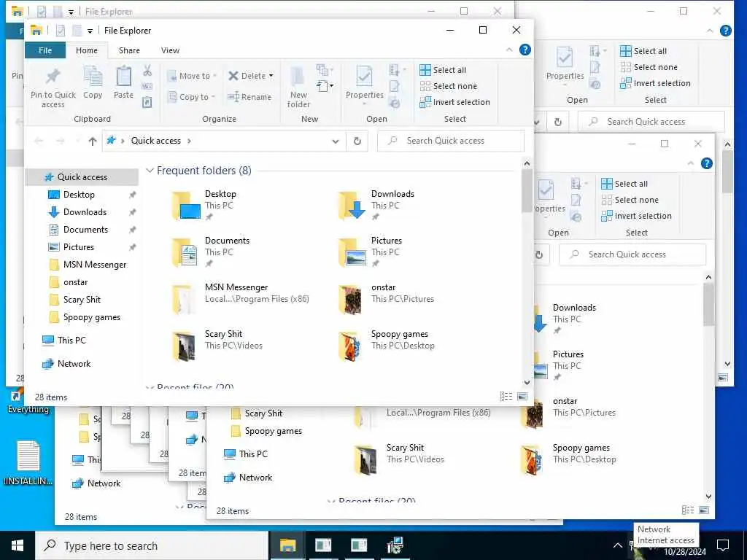Open the INSTALLIN text file on desktop
The height and width of the screenshot is (560, 747).
click(x=28, y=463)
